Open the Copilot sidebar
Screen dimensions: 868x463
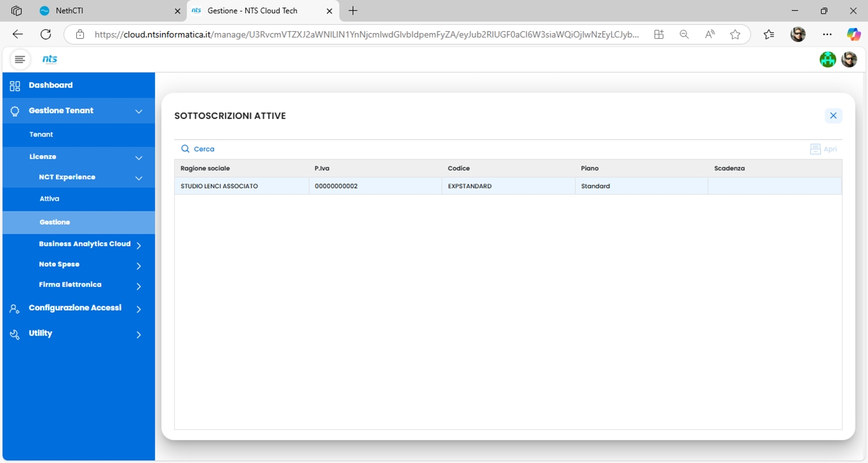click(x=853, y=35)
